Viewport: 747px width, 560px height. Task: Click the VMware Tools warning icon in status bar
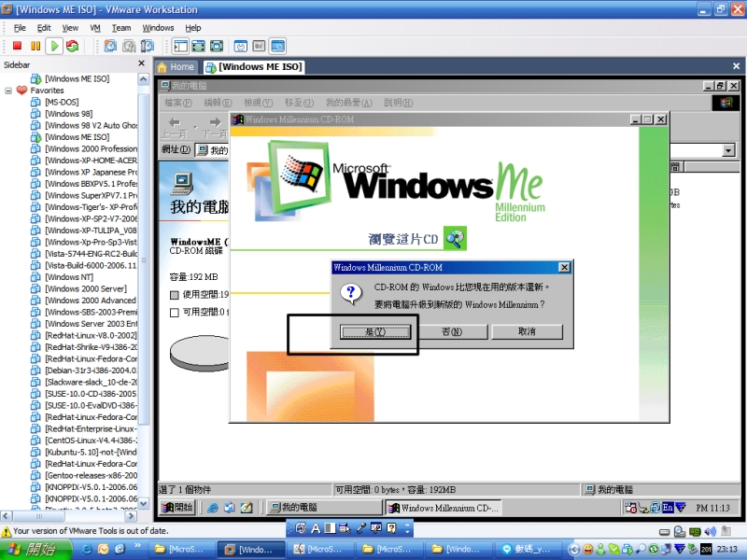click(x=7, y=531)
